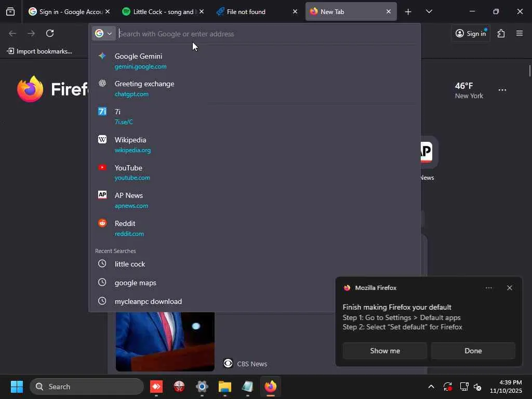This screenshot has height=399, width=532.
Task: Click Show me in Firefox notification
Action: pos(385,351)
